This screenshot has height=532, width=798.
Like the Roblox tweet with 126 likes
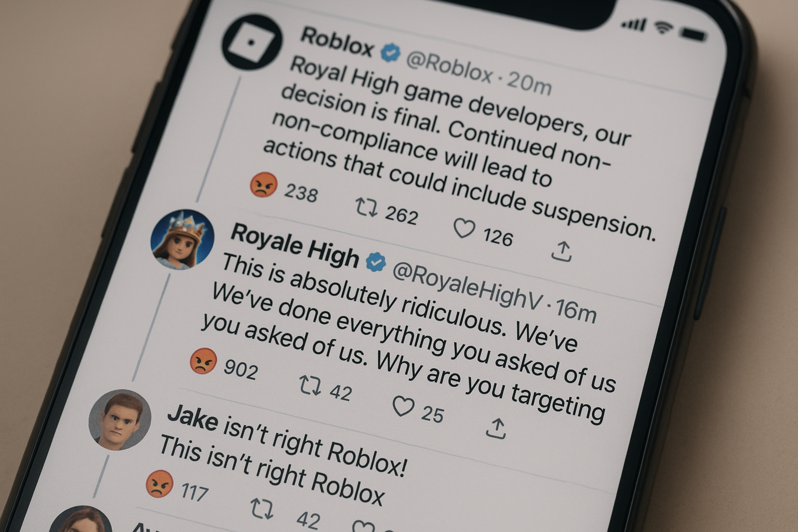coord(464,228)
